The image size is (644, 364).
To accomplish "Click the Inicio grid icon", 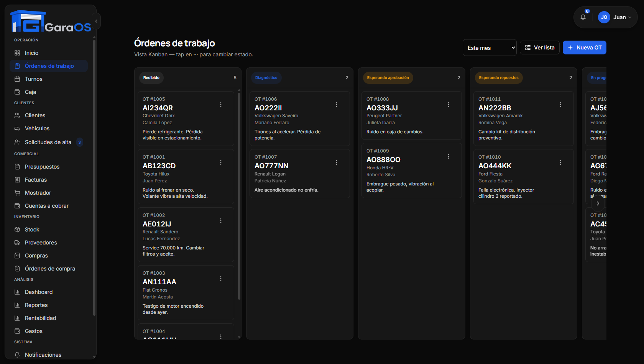I will pyautogui.click(x=17, y=53).
